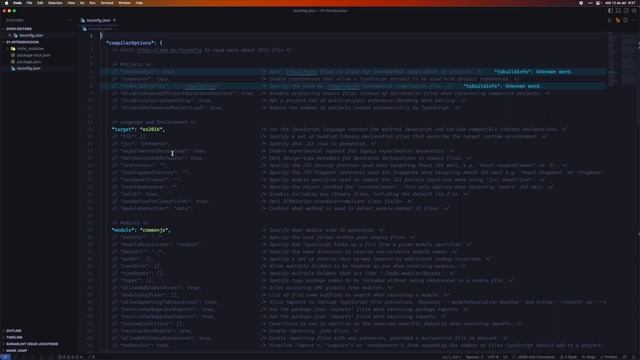The image size is (640, 360).
Task: Click second "tsbuildinfo": Unknown word warning
Action: click(x=502, y=86)
